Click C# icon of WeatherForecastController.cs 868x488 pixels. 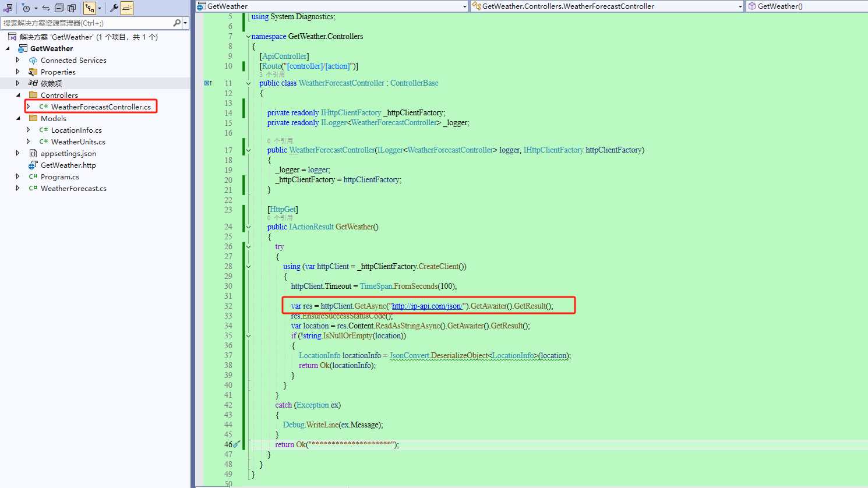[x=44, y=107]
